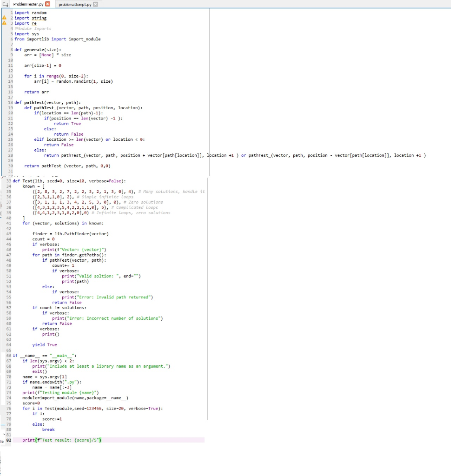Click the 'module=import_module(name,package=__name__)' line
This screenshot has height=476, width=455.
[x=75, y=398]
